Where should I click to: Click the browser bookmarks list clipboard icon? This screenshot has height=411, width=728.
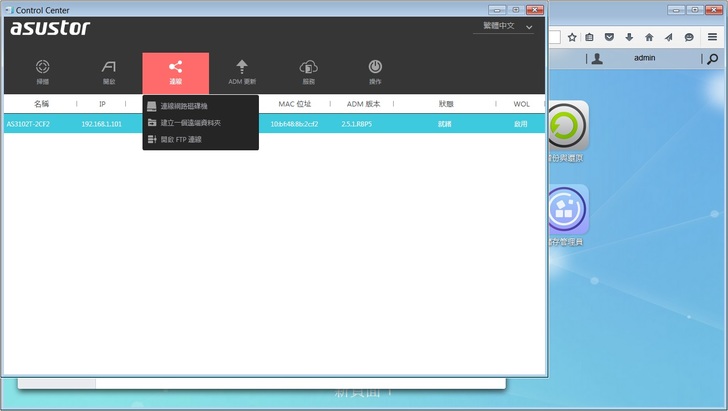pyautogui.click(x=589, y=37)
